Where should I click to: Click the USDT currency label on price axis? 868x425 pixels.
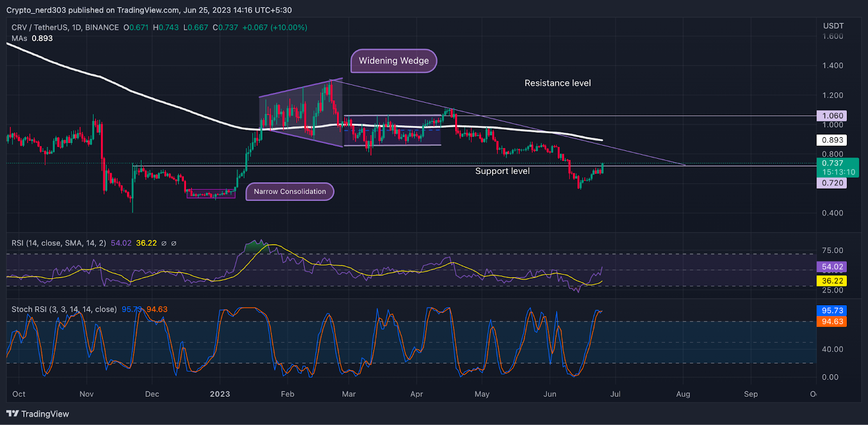(x=833, y=25)
